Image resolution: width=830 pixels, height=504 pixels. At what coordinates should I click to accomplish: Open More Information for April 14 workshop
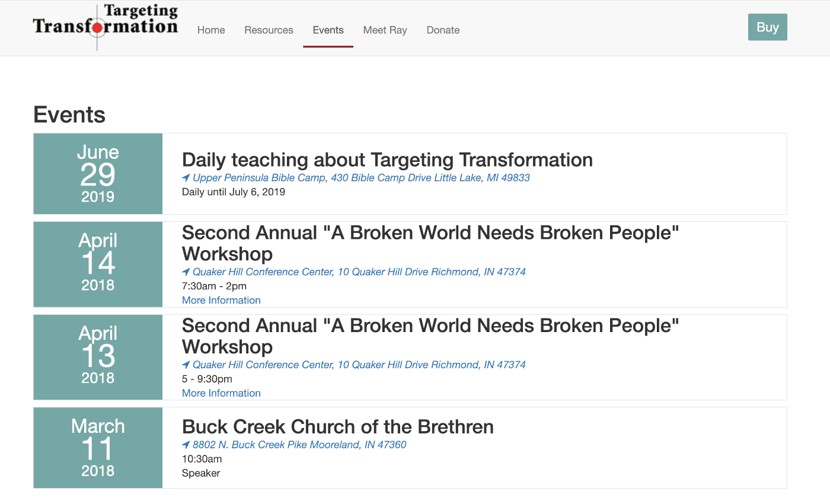pyautogui.click(x=221, y=300)
